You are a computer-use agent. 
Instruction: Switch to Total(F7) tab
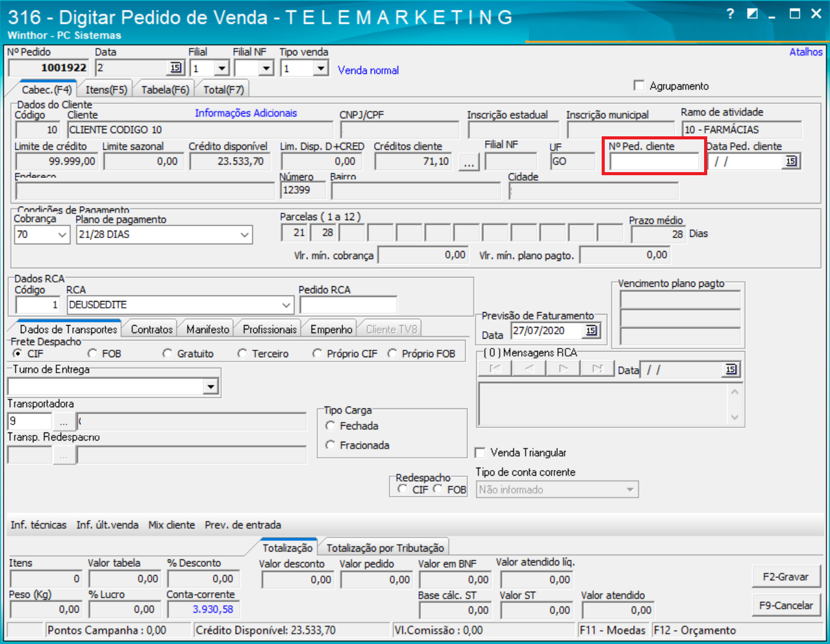(223, 89)
